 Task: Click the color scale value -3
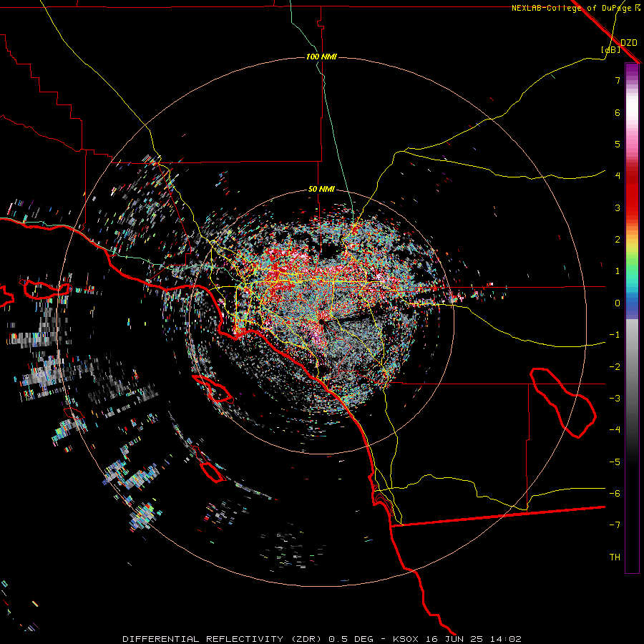tap(615, 399)
